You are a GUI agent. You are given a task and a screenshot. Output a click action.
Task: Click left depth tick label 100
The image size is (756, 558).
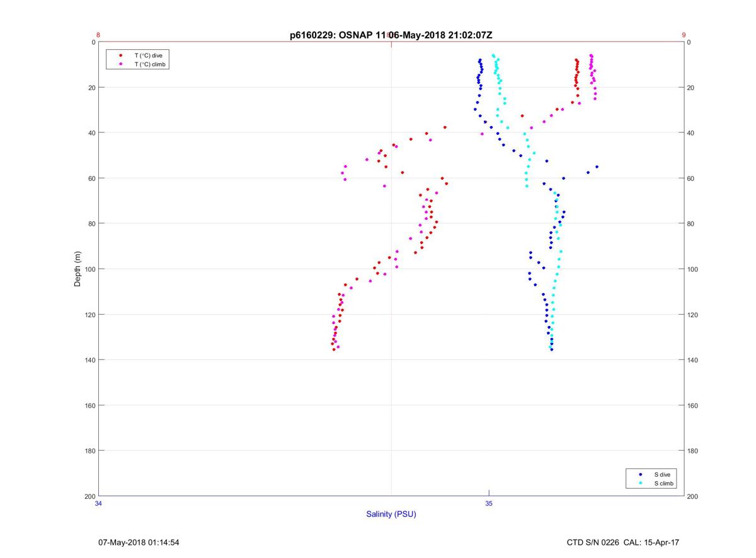coord(89,269)
